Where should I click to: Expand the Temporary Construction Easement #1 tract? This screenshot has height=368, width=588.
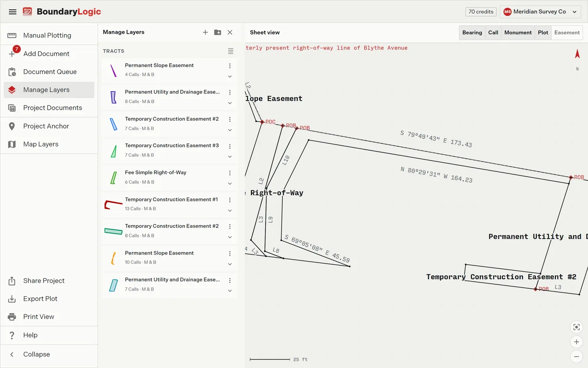click(x=230, y=210)
